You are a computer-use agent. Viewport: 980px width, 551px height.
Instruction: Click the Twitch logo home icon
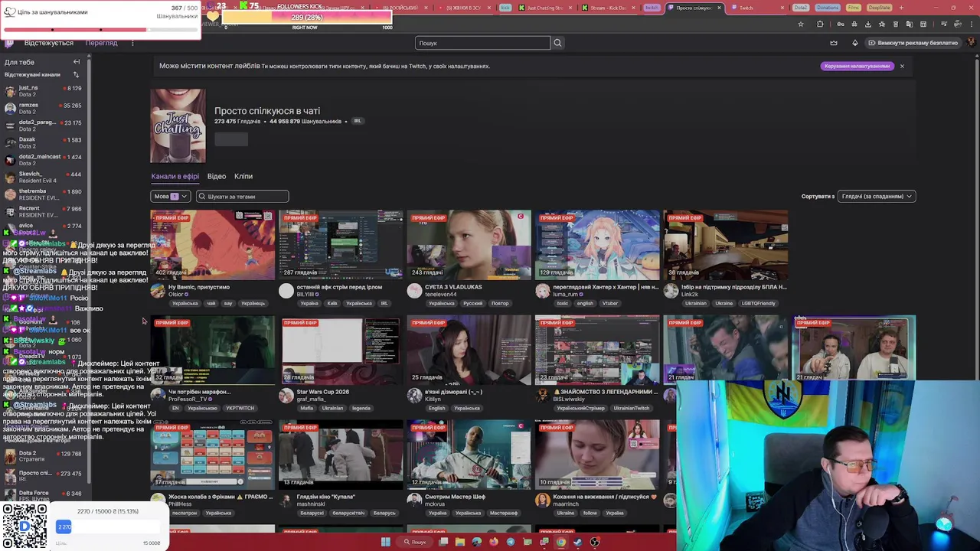tap(9, 43)
